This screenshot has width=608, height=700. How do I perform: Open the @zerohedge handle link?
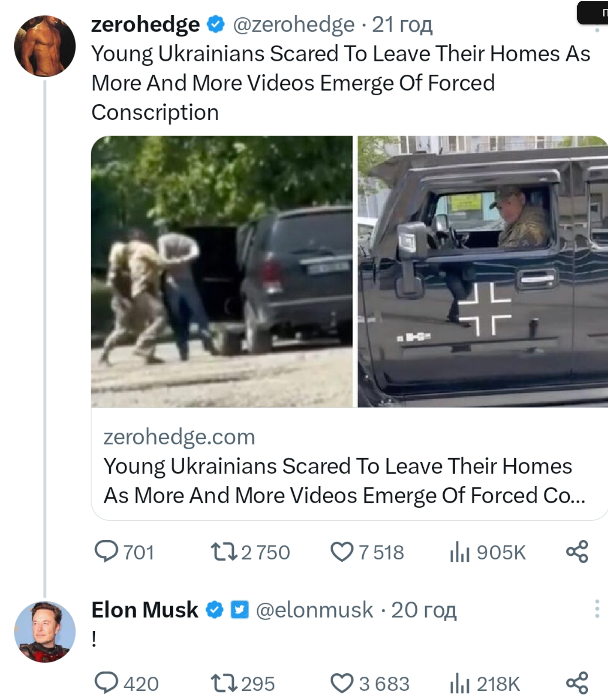[293, 24]
